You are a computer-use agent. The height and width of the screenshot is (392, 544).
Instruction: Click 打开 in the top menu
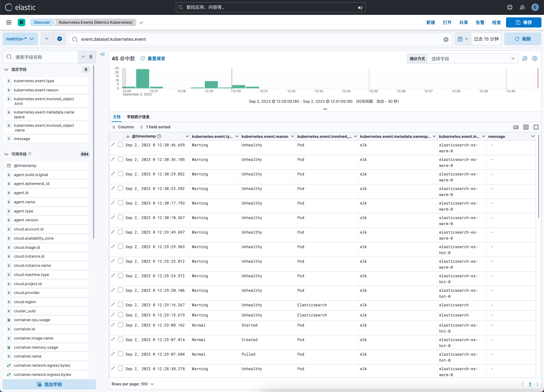point(447,22)
